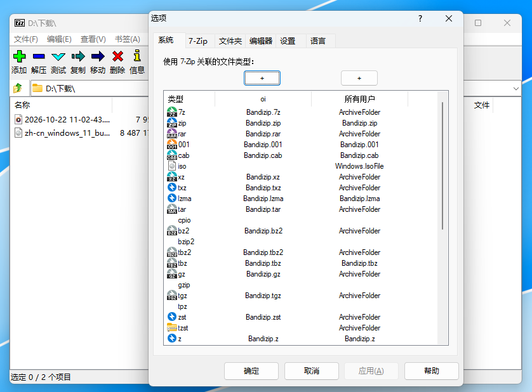Open the 文件(F) menu
Viewport: 532px width, 392px height.
26,39
